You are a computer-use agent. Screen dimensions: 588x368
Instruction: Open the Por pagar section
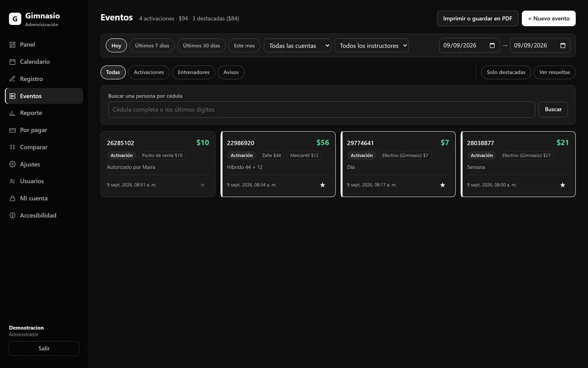[x=44, y=130]
